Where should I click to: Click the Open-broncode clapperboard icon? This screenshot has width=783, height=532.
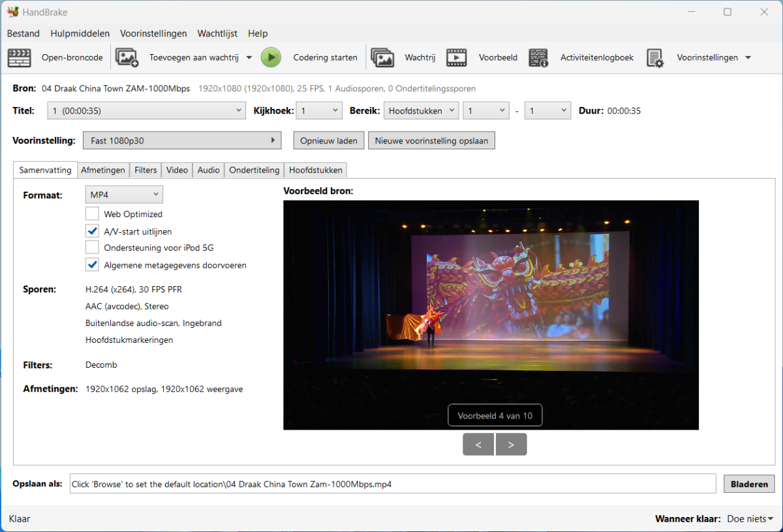coord(19,57)
